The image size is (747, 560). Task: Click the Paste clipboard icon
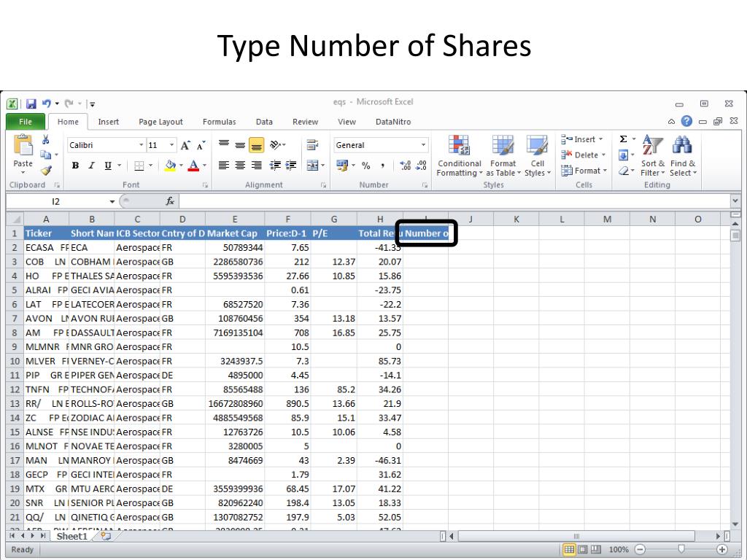point(23,145)
